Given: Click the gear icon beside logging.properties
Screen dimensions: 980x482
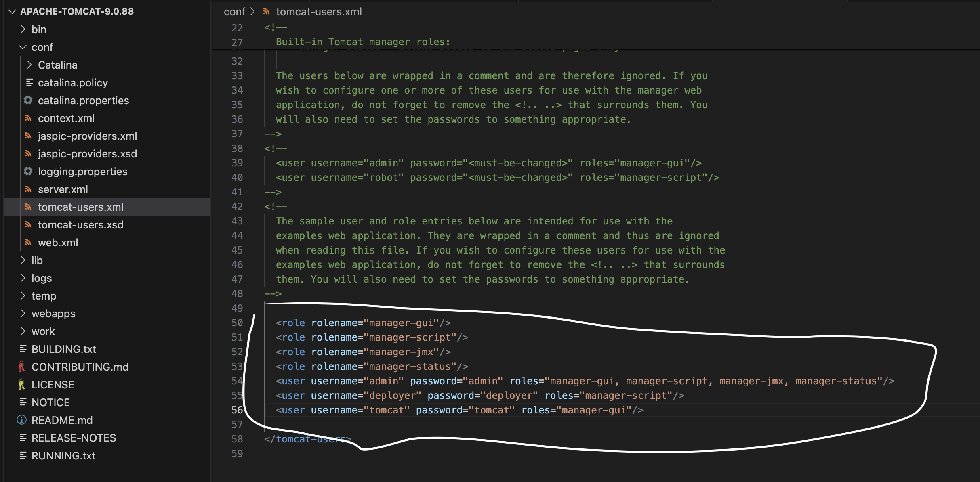Looking at the screenshot, I should click(28, 171).
